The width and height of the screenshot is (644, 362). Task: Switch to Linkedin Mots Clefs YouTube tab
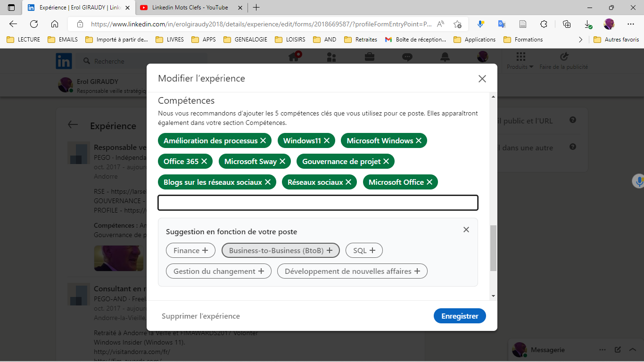coord(191,8)
